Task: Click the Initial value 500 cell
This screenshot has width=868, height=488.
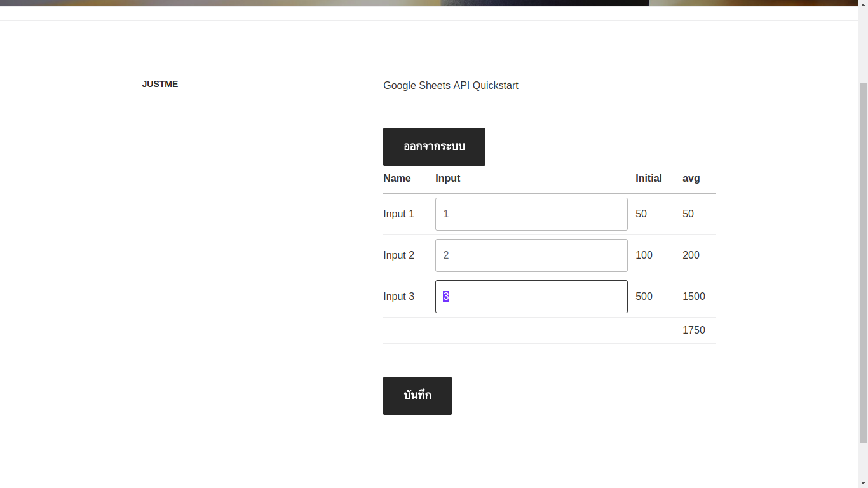Action: click(644, 297)
